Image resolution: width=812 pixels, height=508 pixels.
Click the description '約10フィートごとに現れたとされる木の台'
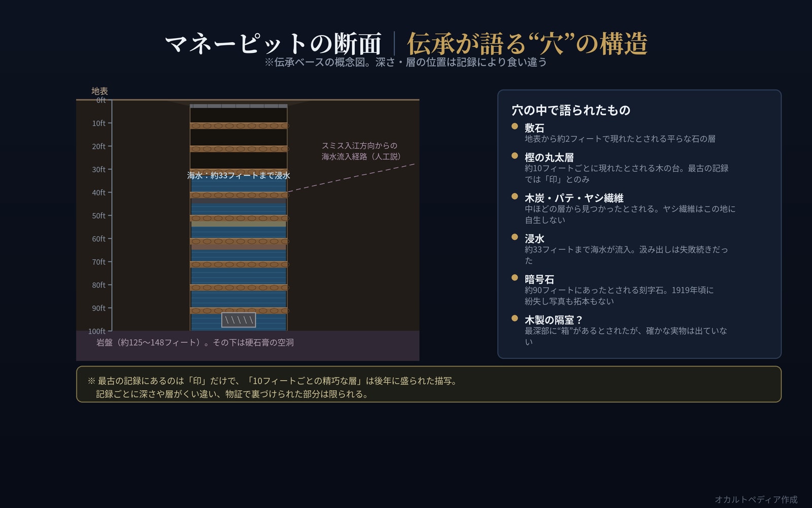[627, 174]
